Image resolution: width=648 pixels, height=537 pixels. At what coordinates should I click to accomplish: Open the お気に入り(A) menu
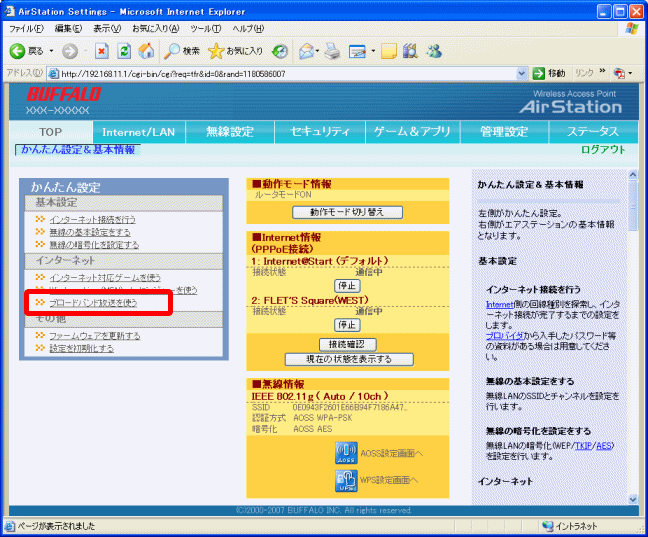(x=156, y=29)
